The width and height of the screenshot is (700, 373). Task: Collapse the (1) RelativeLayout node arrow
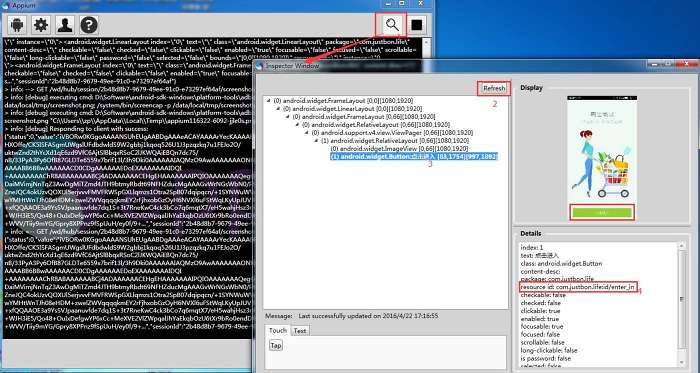point(317,141)
